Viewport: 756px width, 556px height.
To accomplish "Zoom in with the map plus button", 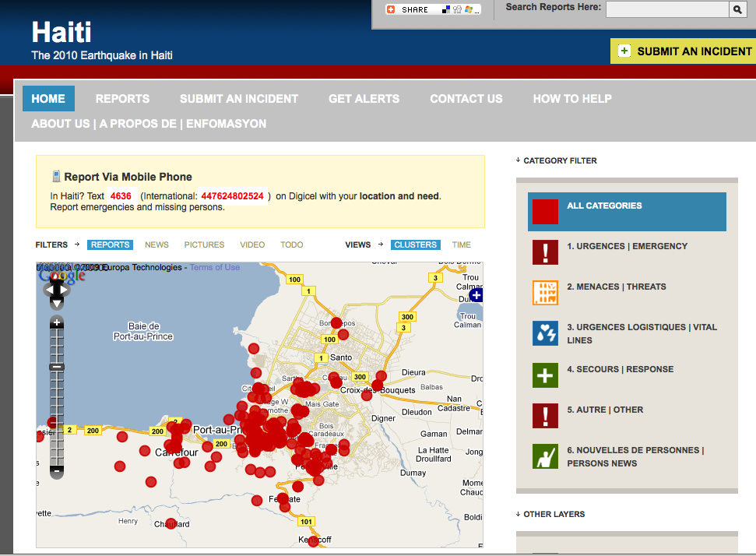I will point(57,323).
